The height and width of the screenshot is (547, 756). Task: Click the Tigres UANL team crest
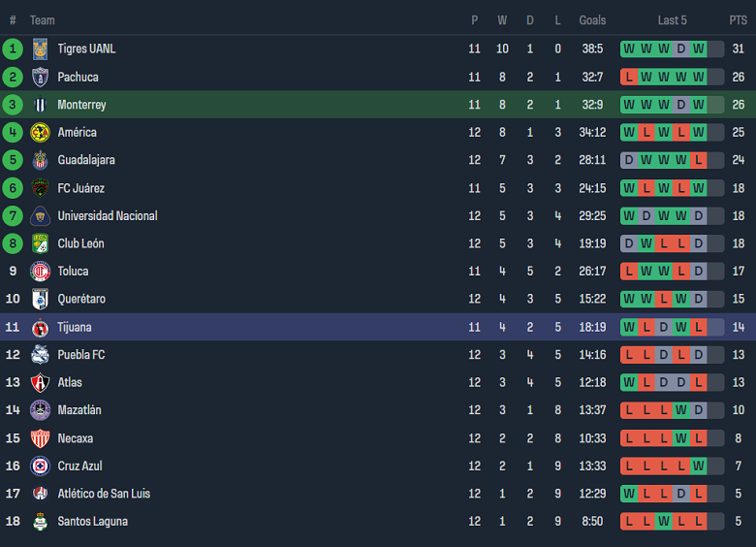click(40, 48)
